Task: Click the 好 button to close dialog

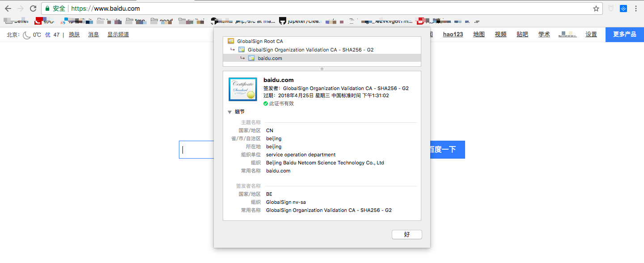Action: click(x=407, y=234)
